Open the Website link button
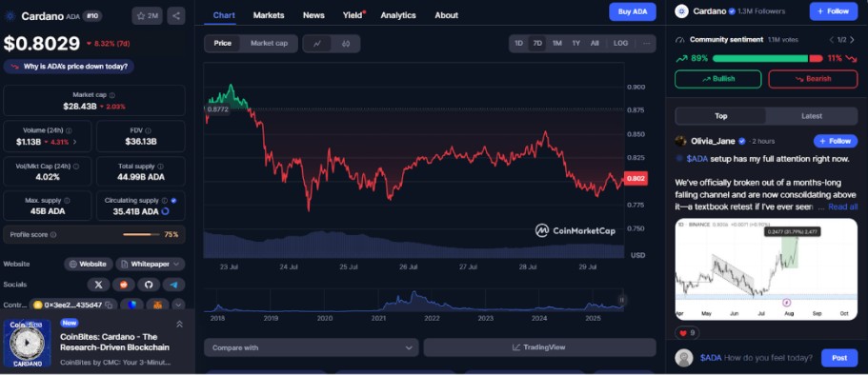 pos(88,264)
